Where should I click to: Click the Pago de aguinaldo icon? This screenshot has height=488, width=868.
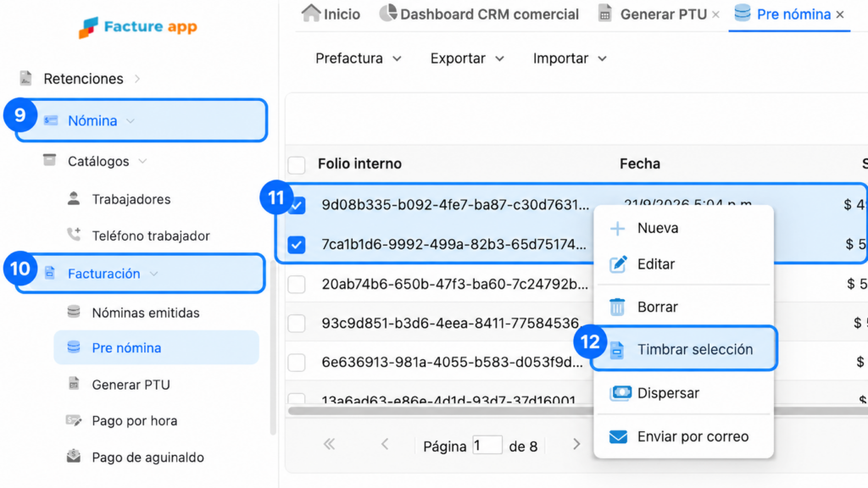(x=74, y=457)
